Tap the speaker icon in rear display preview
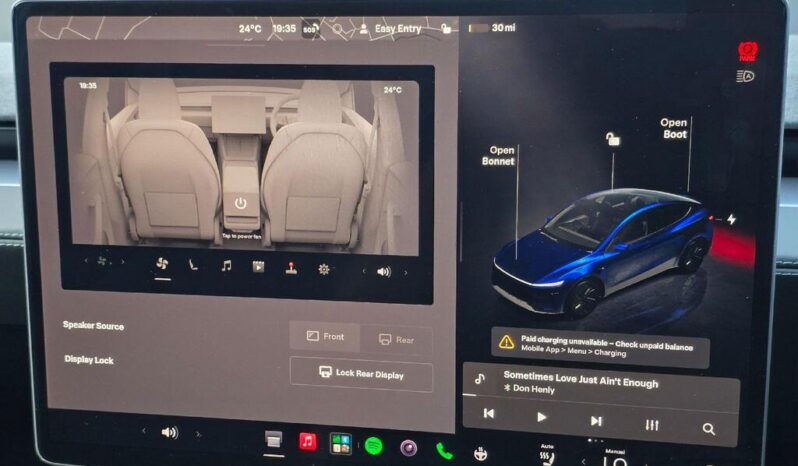The image size is (798, 466). pos(384,272)
